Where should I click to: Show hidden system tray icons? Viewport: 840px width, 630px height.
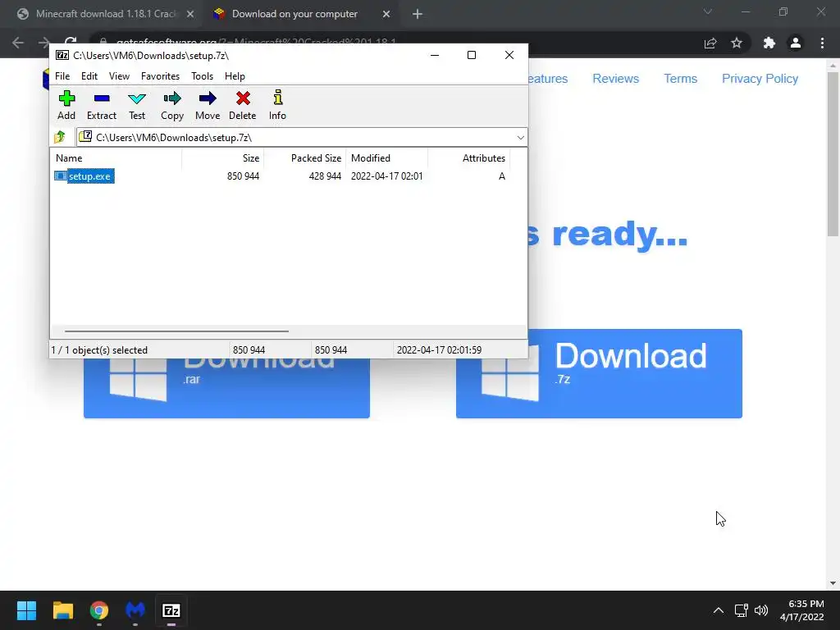click(719, 610)
